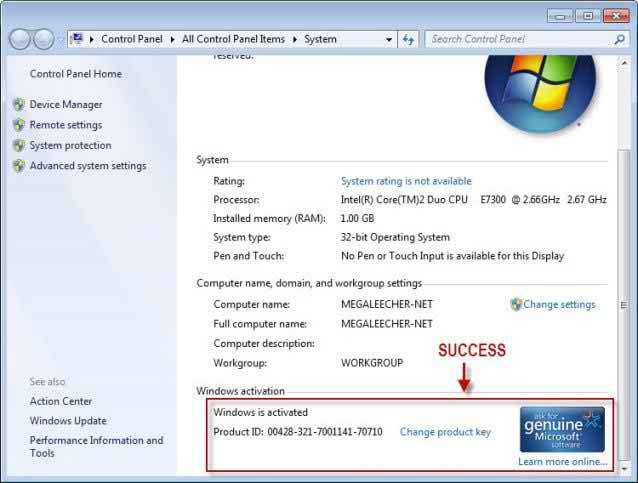
Task: Open Remote settings
Action: point(66,125)
